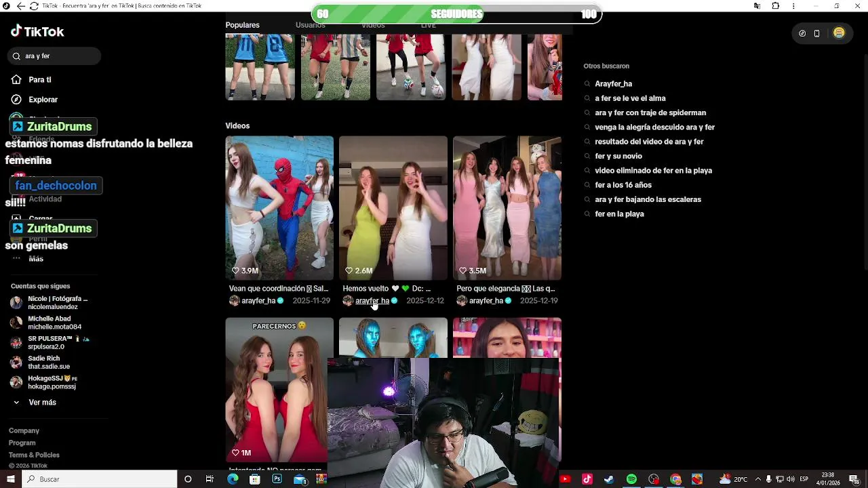Image resolution: width=868 pixels, height=488 pixels.
Task: Open the Company footer link
Action: pos(24,431)
